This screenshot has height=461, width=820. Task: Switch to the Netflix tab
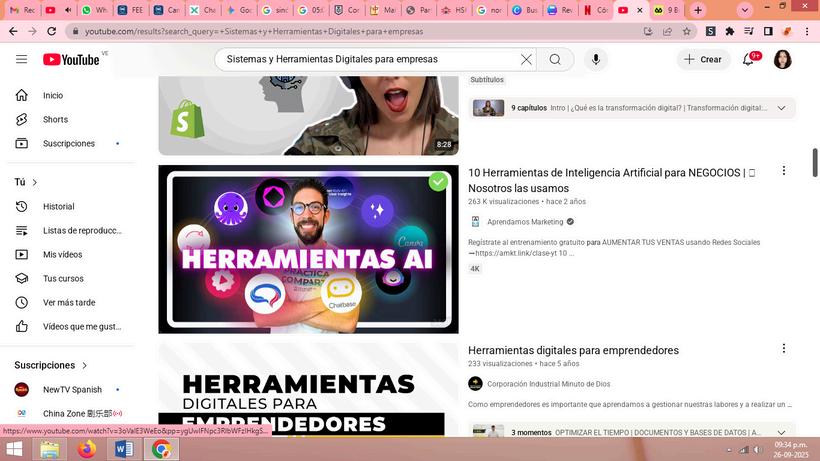[x=596, y=10]
